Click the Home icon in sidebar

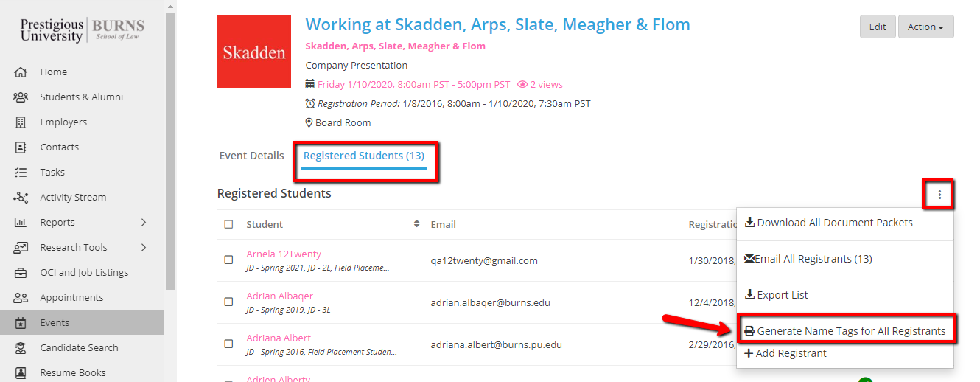pyautogui.click(x=21, y=72)
